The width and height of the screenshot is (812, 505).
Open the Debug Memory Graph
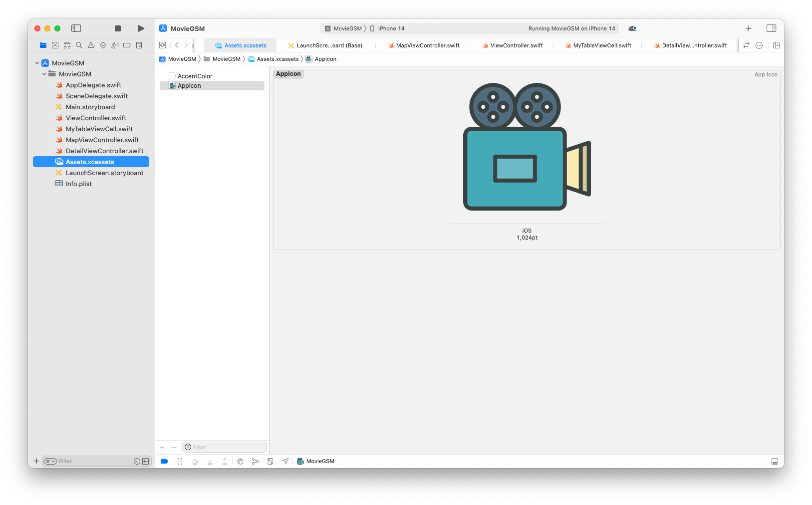coord(255,462)
